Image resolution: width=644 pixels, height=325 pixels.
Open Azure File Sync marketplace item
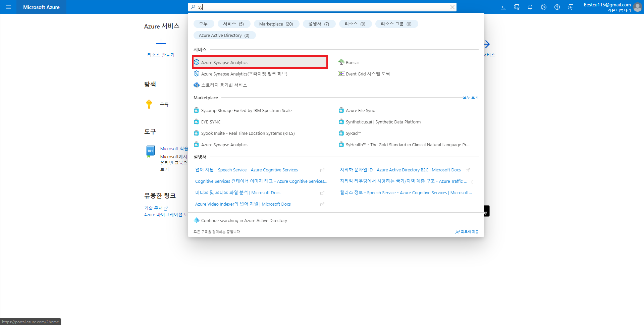tap(360, 111)
